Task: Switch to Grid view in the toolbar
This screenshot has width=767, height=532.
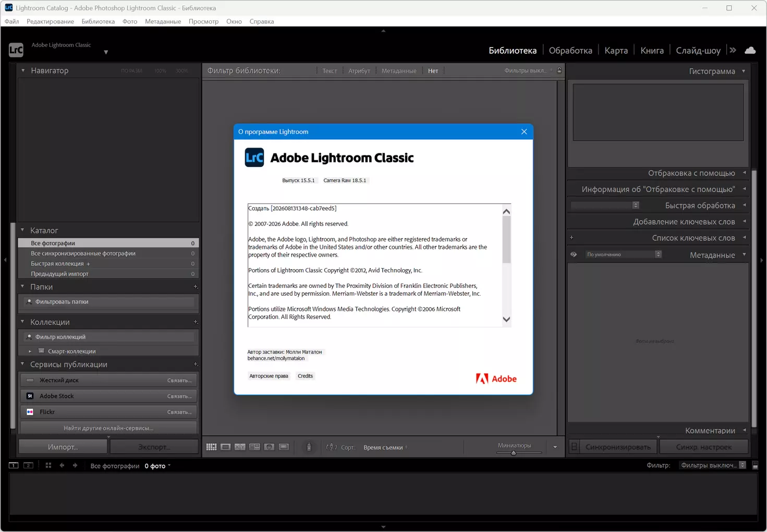Action: [x=211, y=447]
